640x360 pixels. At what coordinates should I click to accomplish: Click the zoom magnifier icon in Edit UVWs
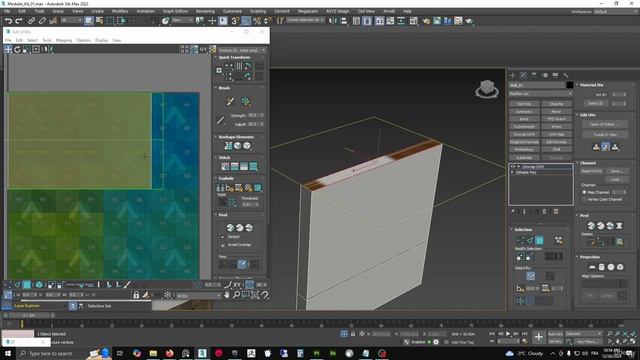236,295
